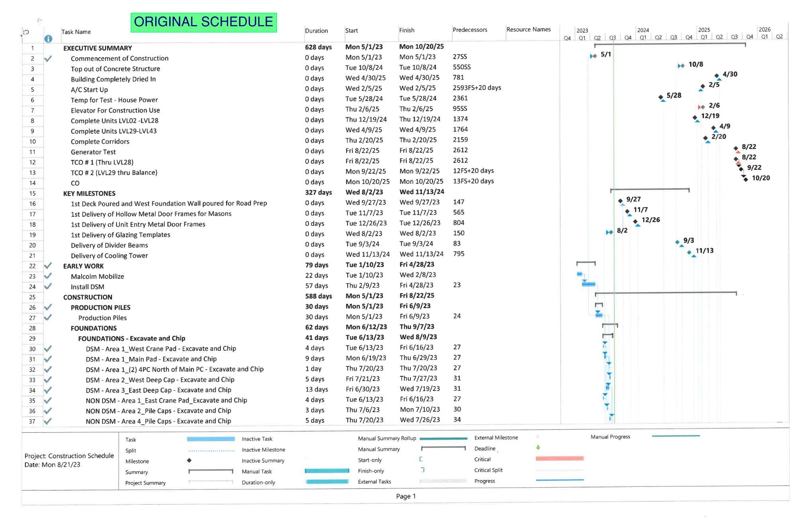Click the 9/3 Divider Beams milestone marker
The width and height of the screenshot is (812, 525).
(x=677, y=242)
